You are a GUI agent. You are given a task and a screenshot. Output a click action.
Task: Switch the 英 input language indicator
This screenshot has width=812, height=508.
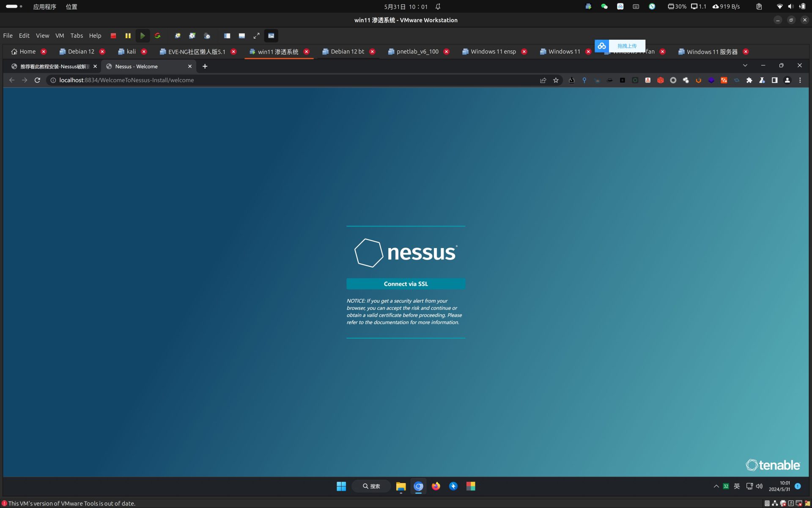click(x=737, y=486)
